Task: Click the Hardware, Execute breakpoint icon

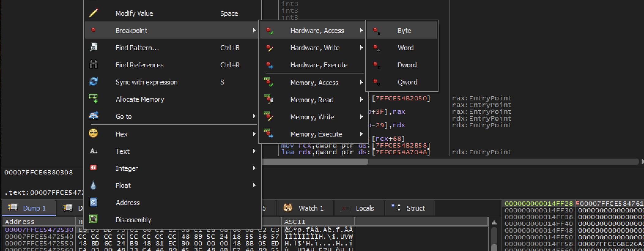Action: tap(269, 65)
